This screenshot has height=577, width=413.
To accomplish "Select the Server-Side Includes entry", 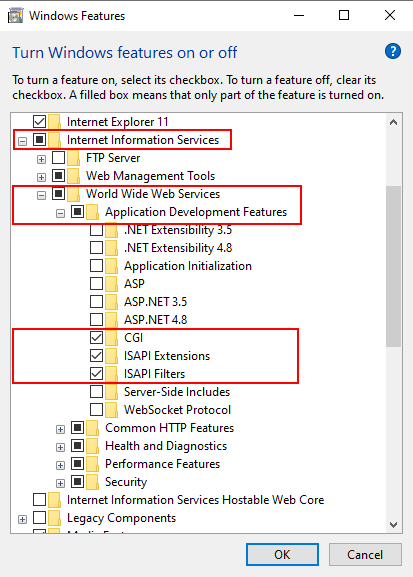I will (177, 392).
